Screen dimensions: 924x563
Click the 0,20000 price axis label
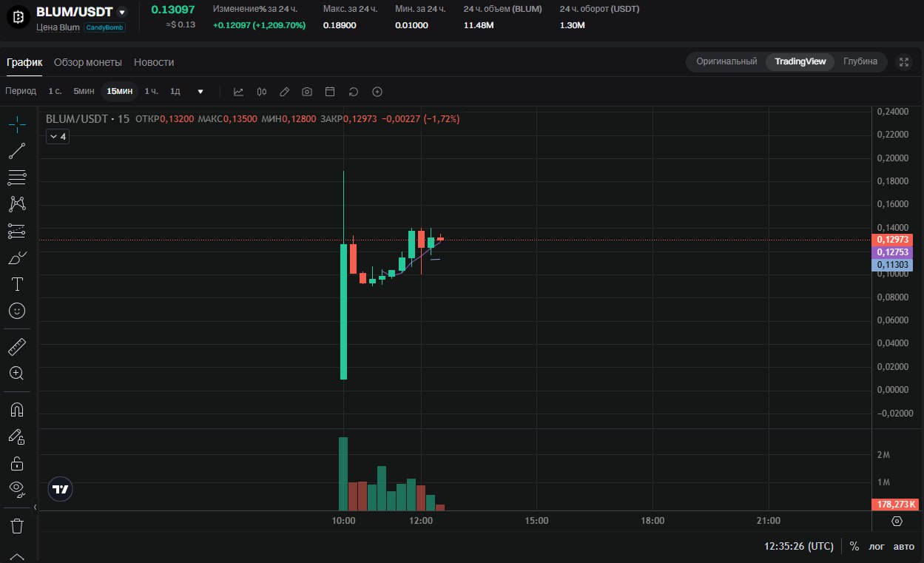point(891,158)
